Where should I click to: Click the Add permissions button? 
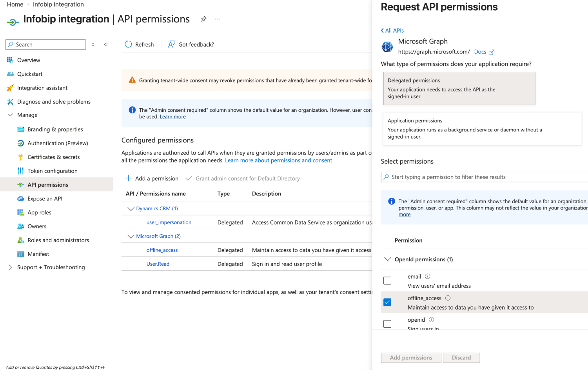coord(411,357)
